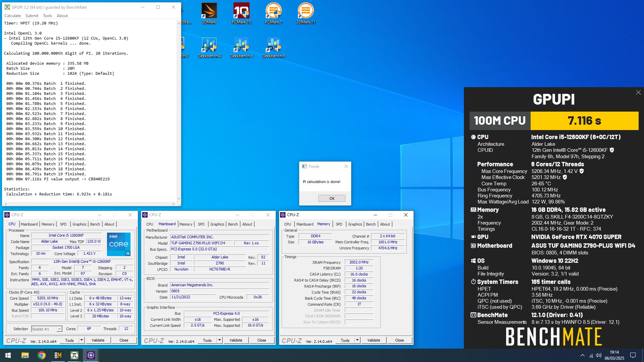Switch to GPUPI taskbar icon

(x=74, y=355)
